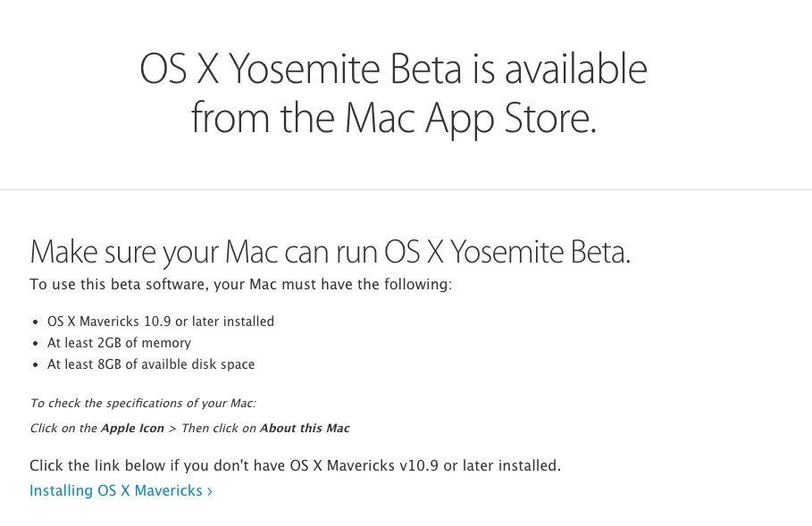Viewport: 812px width, 526px height.
Task: Click the horizontal divider line below the headline
Action: click(406, 189)
